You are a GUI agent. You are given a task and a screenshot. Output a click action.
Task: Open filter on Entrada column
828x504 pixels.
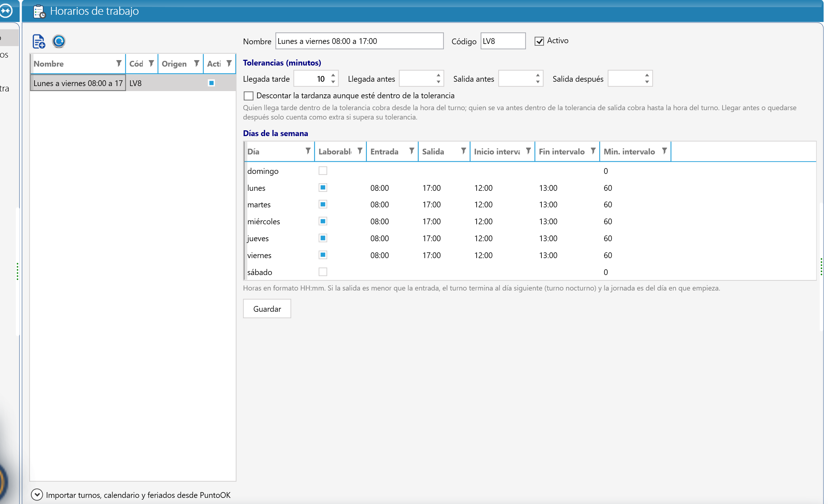(x=412, y=151)
